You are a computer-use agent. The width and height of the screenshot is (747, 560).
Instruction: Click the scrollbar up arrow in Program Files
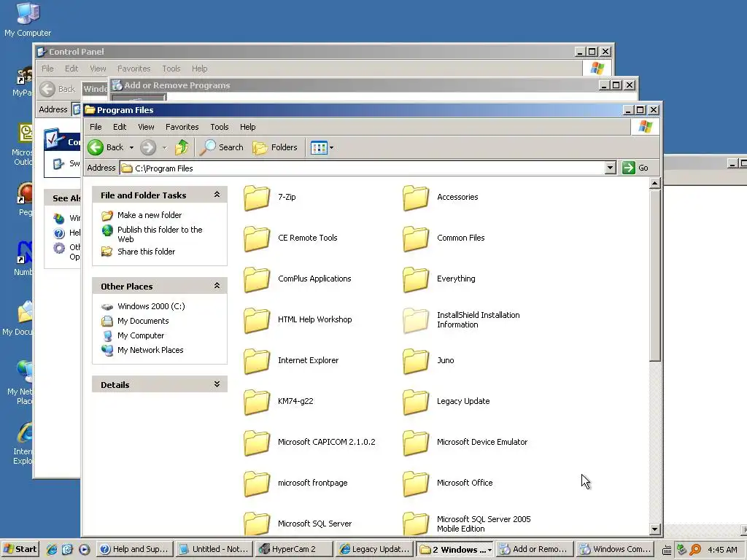(x=654, y=183)
